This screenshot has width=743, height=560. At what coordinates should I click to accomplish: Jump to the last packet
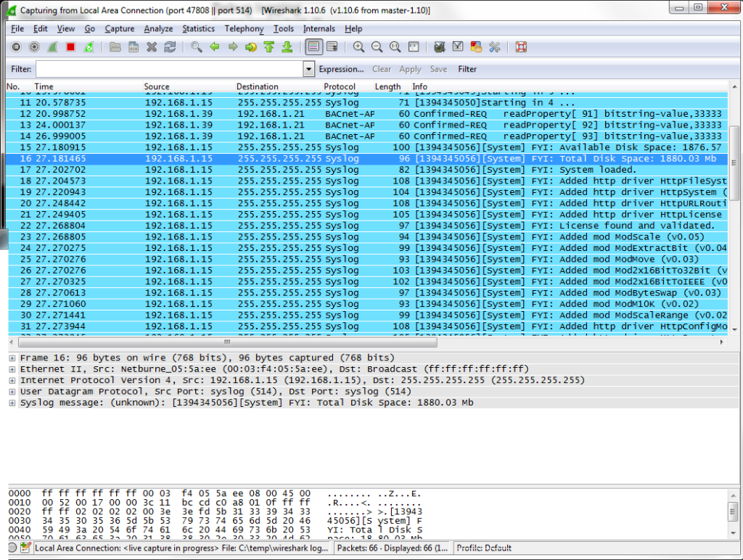pyautogui.click(x=287, y=47)
